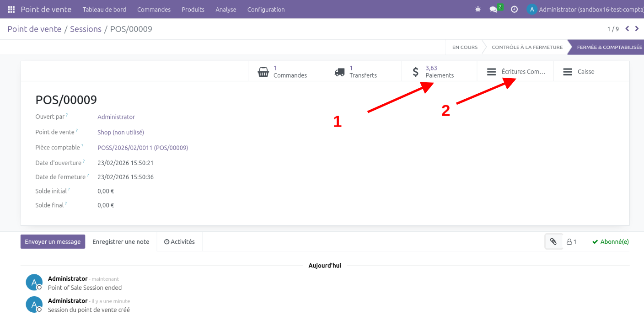The height and width of the screenshot is (315, 644).
Task: Expand the Commandes menu
Action: pyautogui.click(x=154, y=9)
